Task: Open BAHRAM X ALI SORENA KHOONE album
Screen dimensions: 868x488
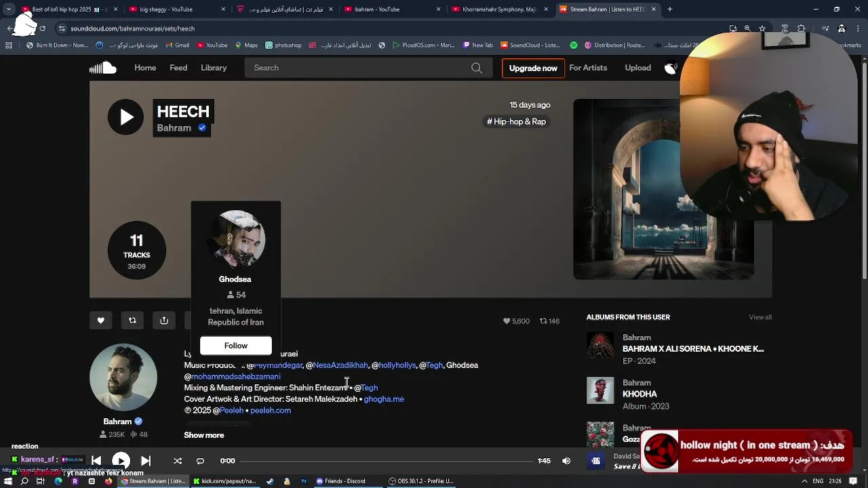Action: 693,349
